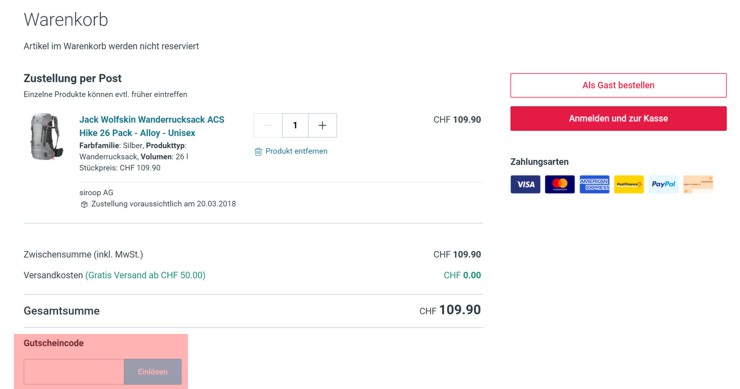The height and width of the screenshot is (389, 740).
Task: Click the PayPal payment icon
Action: tap(663, 185)
